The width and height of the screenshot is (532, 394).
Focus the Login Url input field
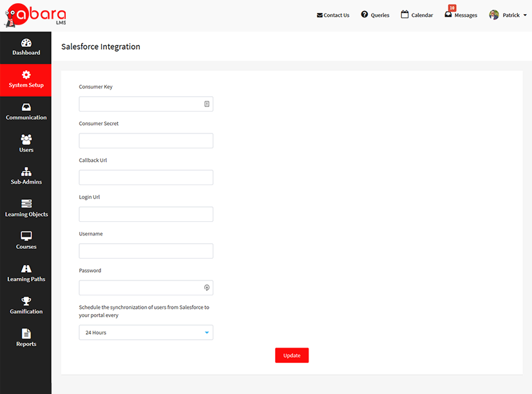pyautogui.click(x=146, y=214)
